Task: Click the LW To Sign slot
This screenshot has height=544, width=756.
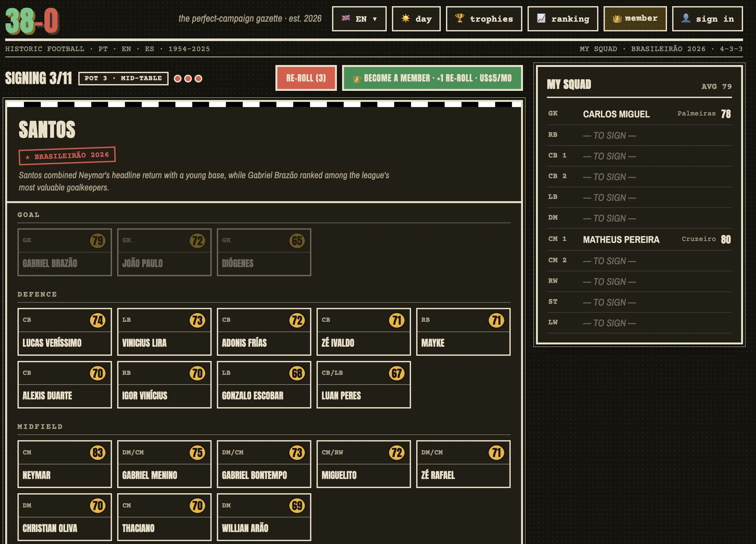Action: (x=639, y=323)
